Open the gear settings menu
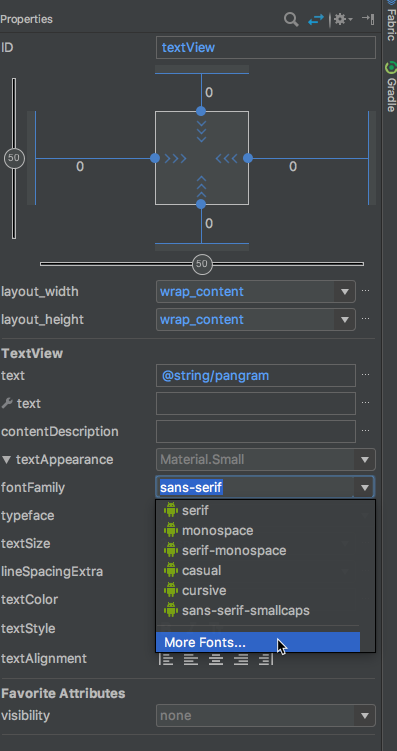 [x=343, y=19]
